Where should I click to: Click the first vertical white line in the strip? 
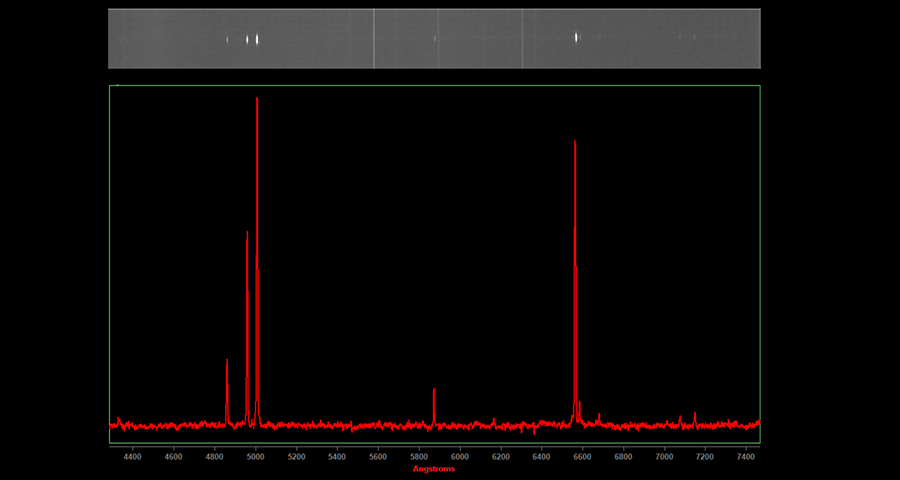374,39
